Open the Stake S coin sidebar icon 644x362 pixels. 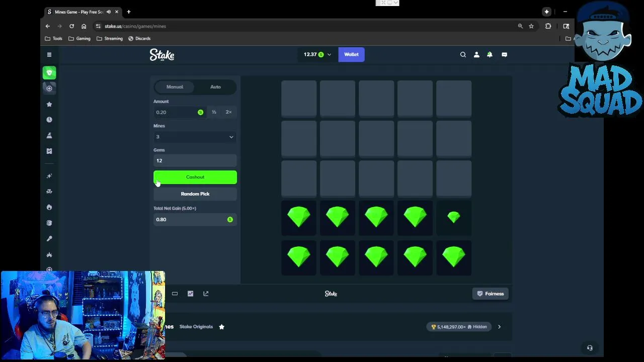coord(49,223)
